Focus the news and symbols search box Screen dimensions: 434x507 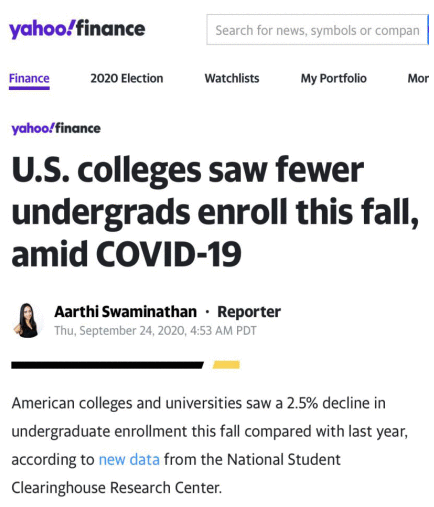pyautogui.click(x=317, y=30)
